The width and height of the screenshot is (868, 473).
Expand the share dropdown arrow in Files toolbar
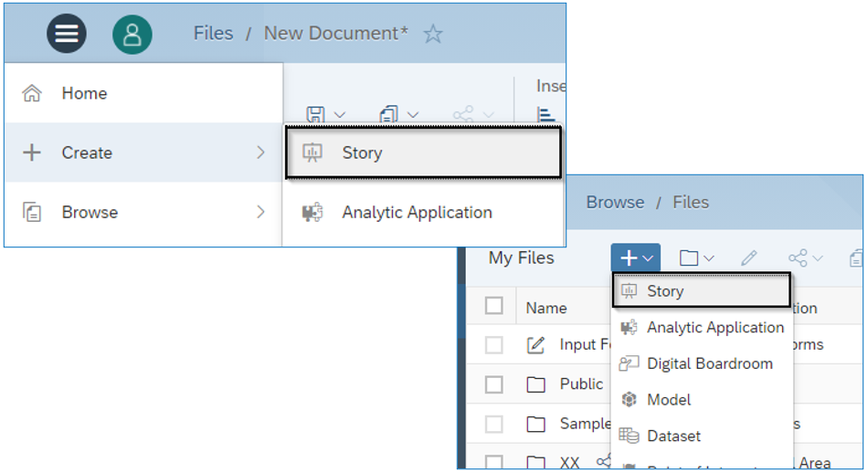tap(818, 258)
